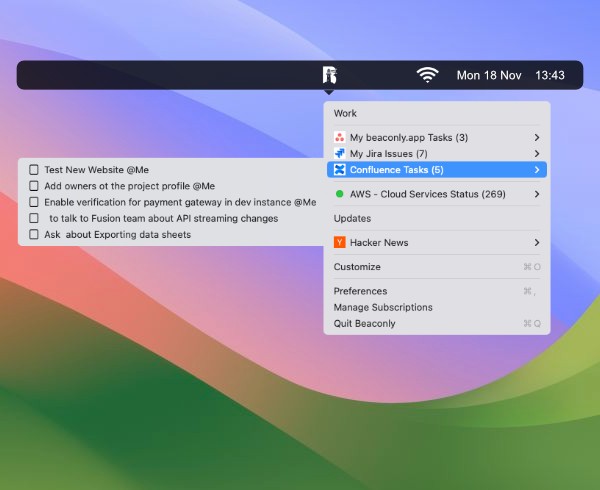Click the green AWS status dot
The height and width of the screenshot is (490, 600).
pos(340,194)
